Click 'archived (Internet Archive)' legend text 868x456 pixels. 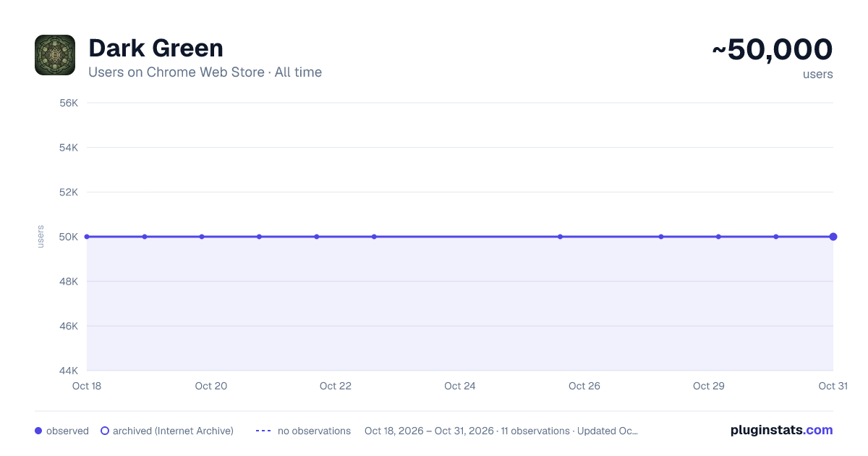(173, 431)
